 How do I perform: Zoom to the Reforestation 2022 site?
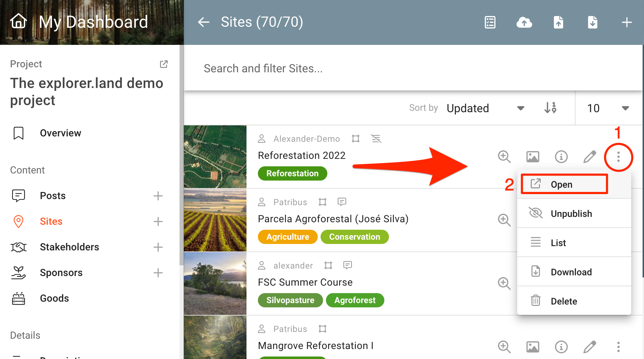tap(504, 157)
